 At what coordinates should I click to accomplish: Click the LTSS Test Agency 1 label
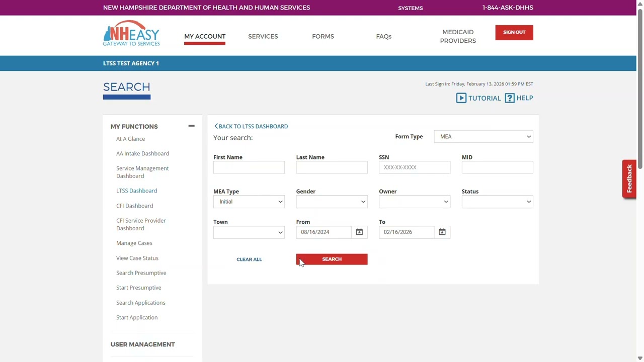point(131,63)
